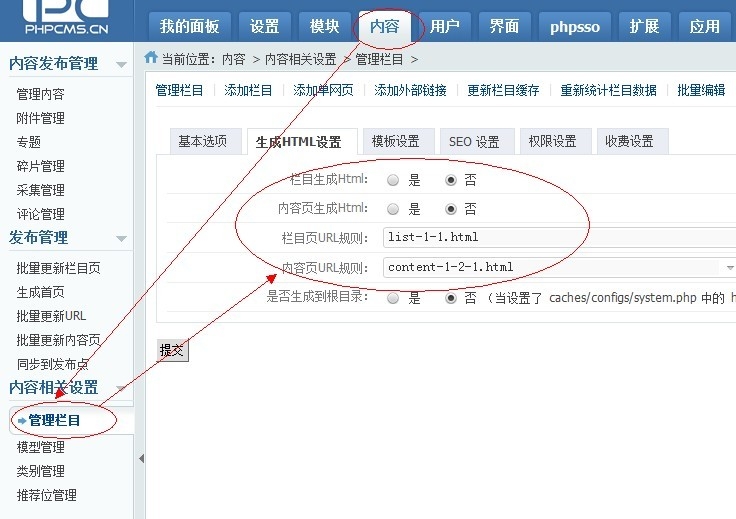The height and width of the screenshot is (519, 736).
Task: Open 批量更新栏目页 in sidebar
Action: click(58, 268)
